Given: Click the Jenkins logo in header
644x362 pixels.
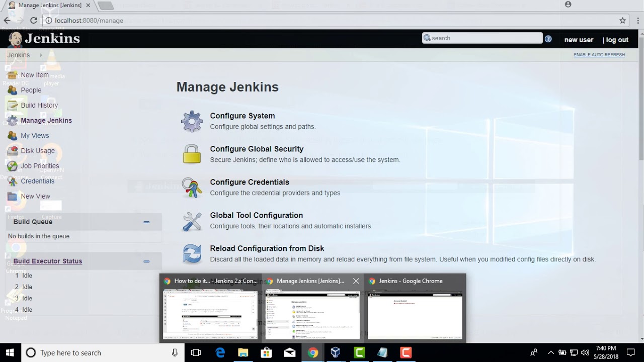Looking at the screenshot, I should tap(44, 39).
